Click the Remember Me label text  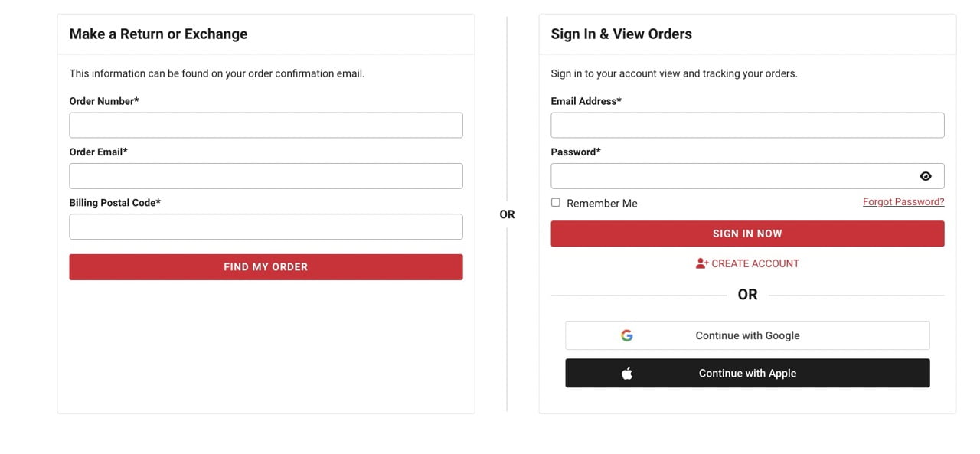click(602, 204)
